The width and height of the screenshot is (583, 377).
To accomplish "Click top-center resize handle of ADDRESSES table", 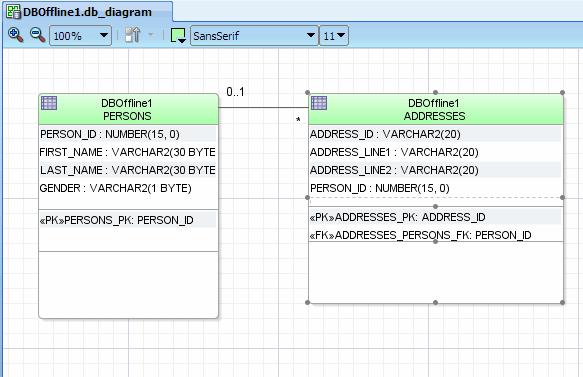I will pyautogui.click(x=435, y=92).
